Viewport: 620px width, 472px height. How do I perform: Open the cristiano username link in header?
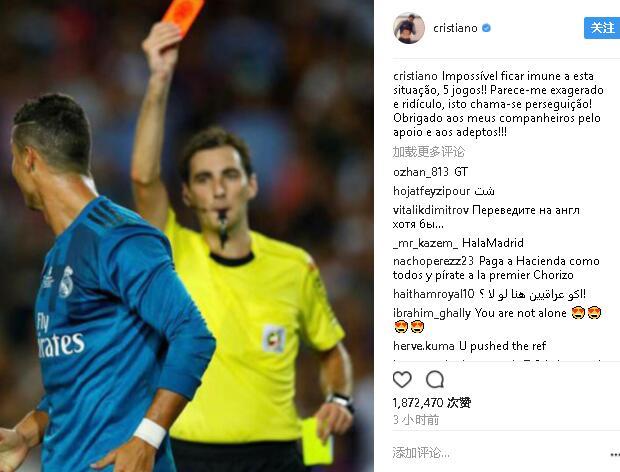point(455,28)
